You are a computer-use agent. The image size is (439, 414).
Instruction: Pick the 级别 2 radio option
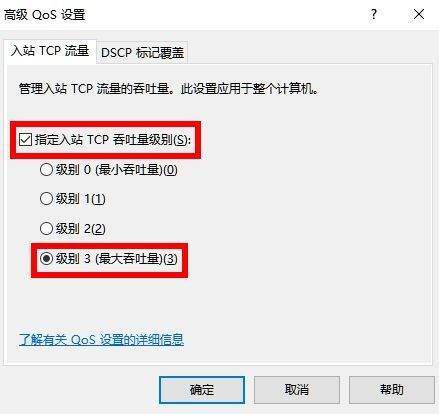pos(46,229)
